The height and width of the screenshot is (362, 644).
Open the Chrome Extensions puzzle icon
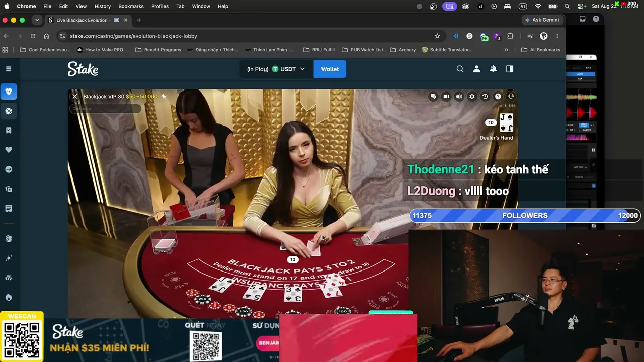510,36
